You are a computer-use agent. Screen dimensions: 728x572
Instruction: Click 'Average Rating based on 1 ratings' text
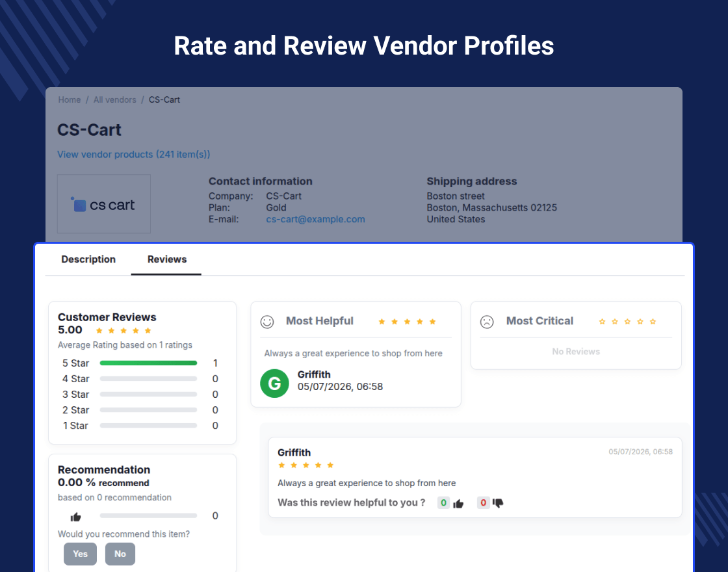click(125, 345)
